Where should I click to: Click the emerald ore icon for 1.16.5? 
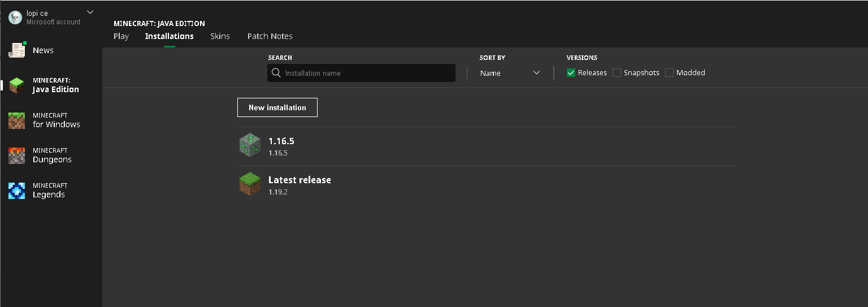point(250,145)
